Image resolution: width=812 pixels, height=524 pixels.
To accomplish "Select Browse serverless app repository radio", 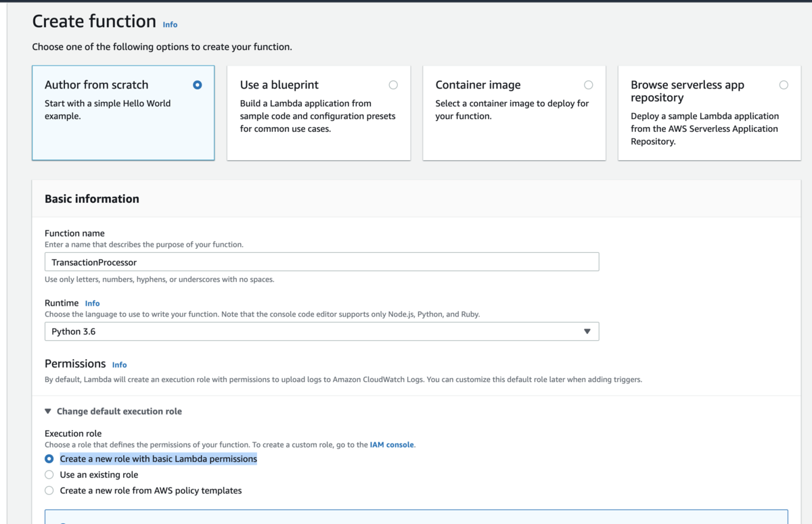I will pyautogui.click(x=784, y=85).
